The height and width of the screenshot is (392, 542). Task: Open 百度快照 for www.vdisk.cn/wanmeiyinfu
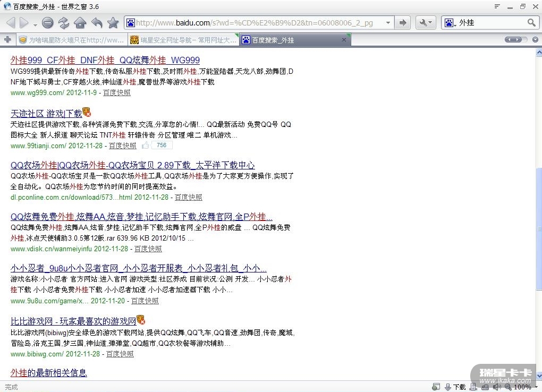pyautogui.click(x=148, y=249)
